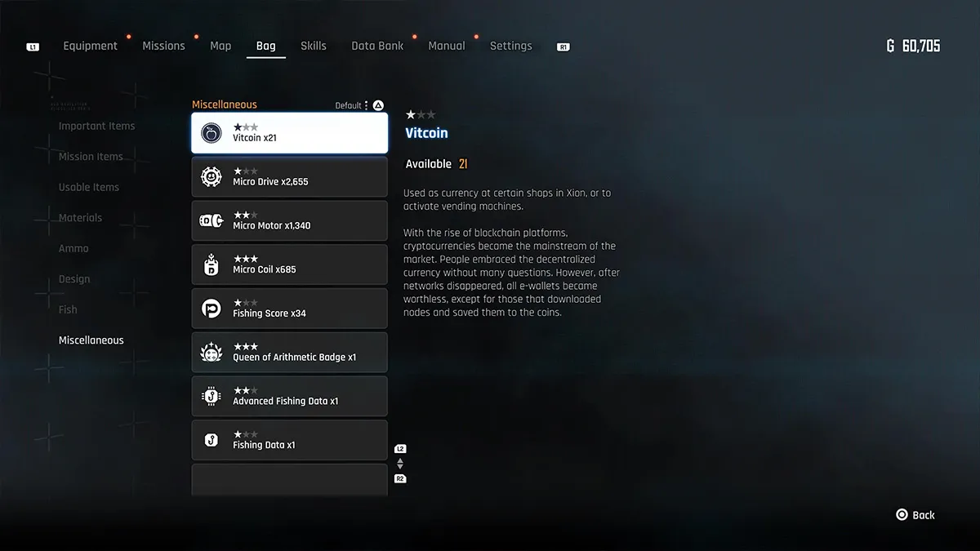Select the Fishing Score icon
The width and height of the screenshot is (980, 551).
pyautogui.click(x=212, y=309)
